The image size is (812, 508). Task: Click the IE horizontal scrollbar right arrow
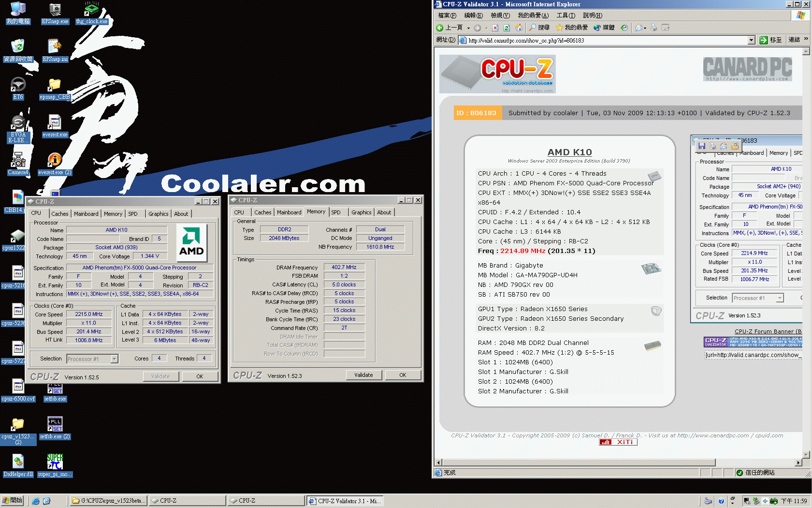[798, 463]
